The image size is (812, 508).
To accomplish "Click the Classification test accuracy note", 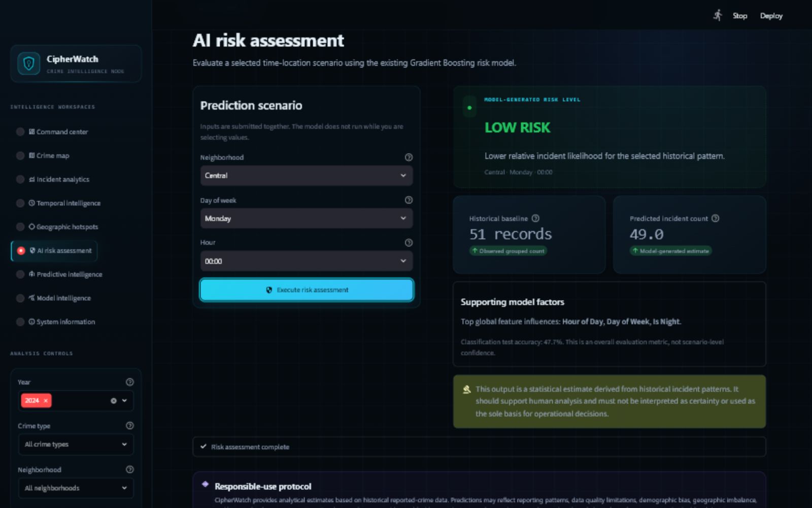I will click(592, 347).
